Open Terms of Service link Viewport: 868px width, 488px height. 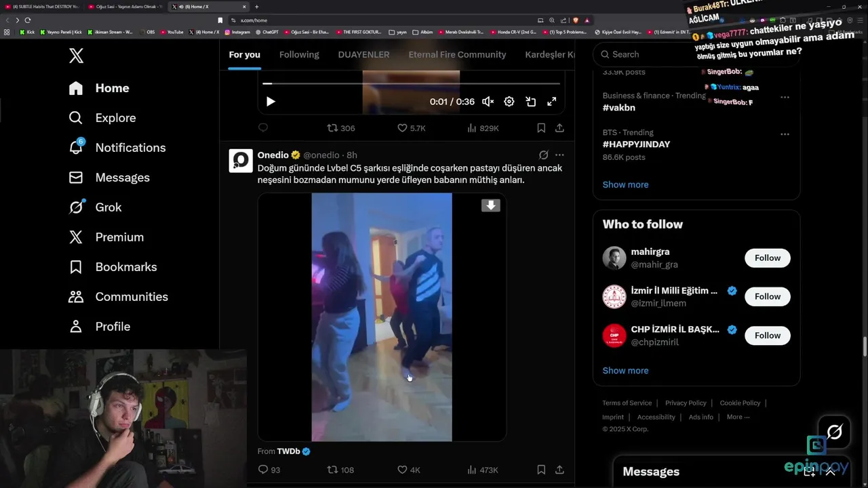(x=627, y=403)
